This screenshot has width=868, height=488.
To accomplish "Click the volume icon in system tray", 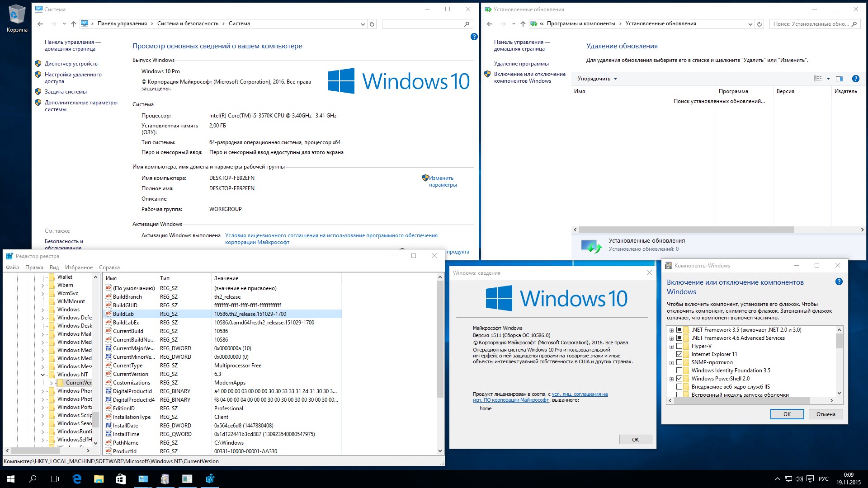I will [x=799, y=479].
